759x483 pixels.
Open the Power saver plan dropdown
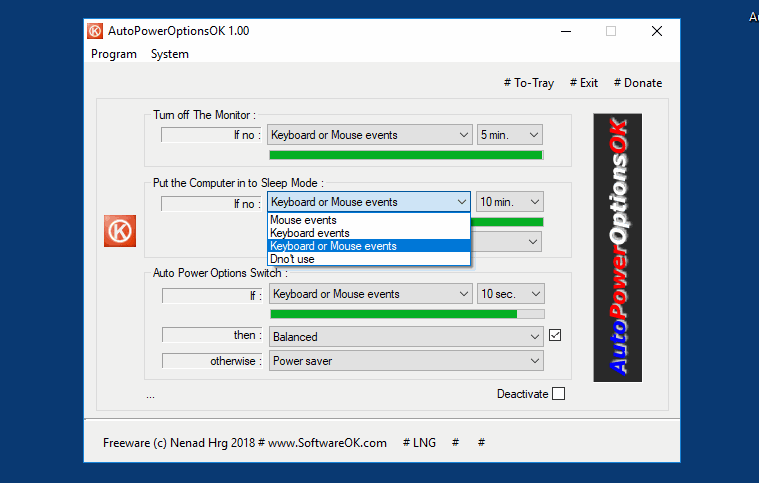pos(406,361)
